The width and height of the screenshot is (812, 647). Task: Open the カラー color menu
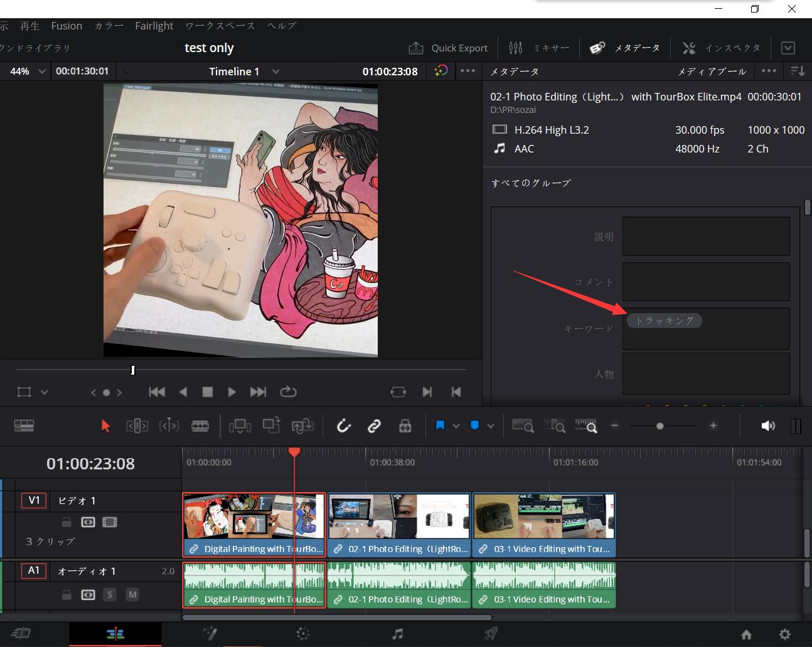109,26
